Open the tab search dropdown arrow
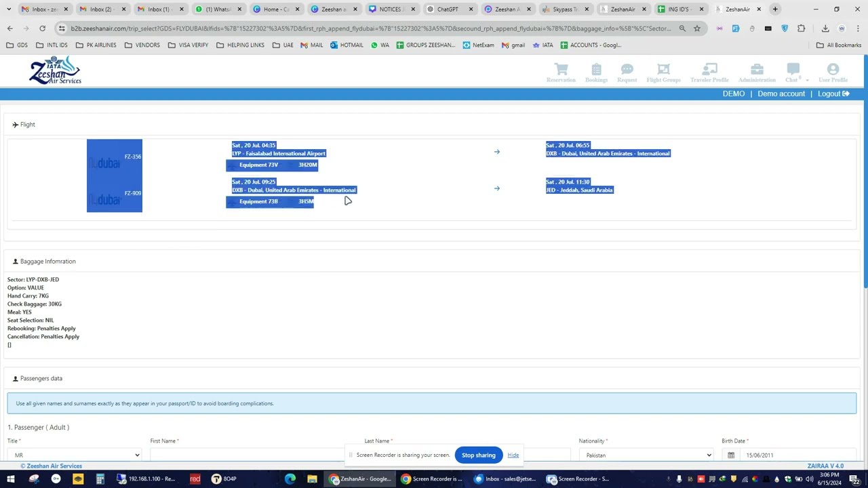 pyautogui.click(x=9, y=9)
